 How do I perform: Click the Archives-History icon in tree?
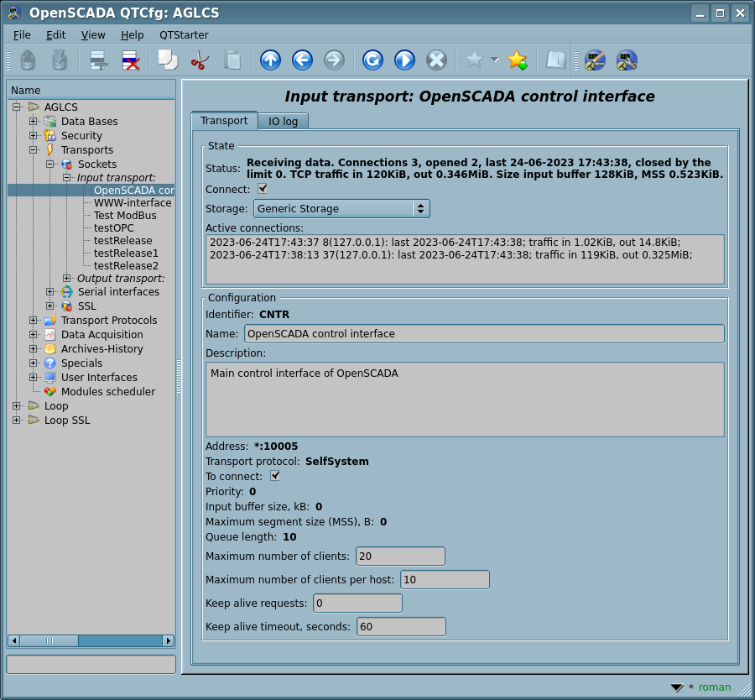(x=50, y=349)
